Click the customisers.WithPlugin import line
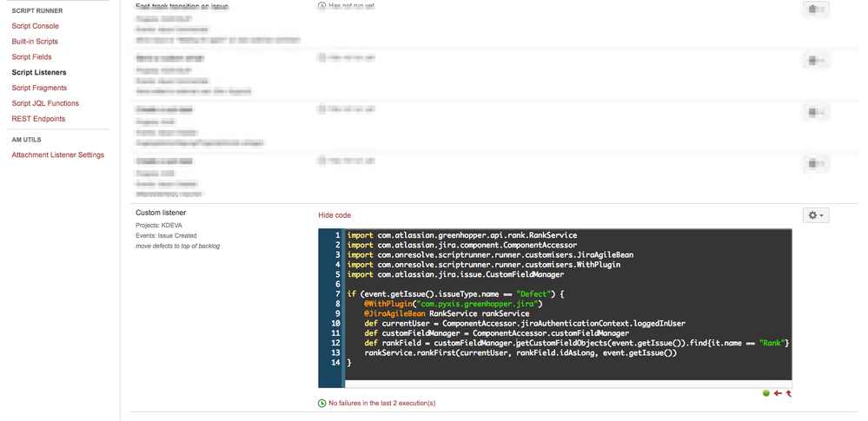This screenshot has height=421, width=868. click(484, 265)
